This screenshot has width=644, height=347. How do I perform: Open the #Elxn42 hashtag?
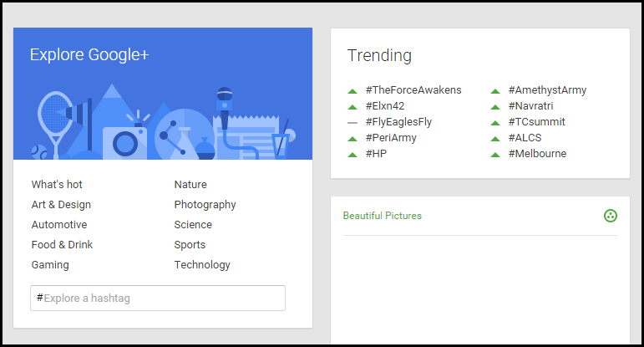click(385, 106)
